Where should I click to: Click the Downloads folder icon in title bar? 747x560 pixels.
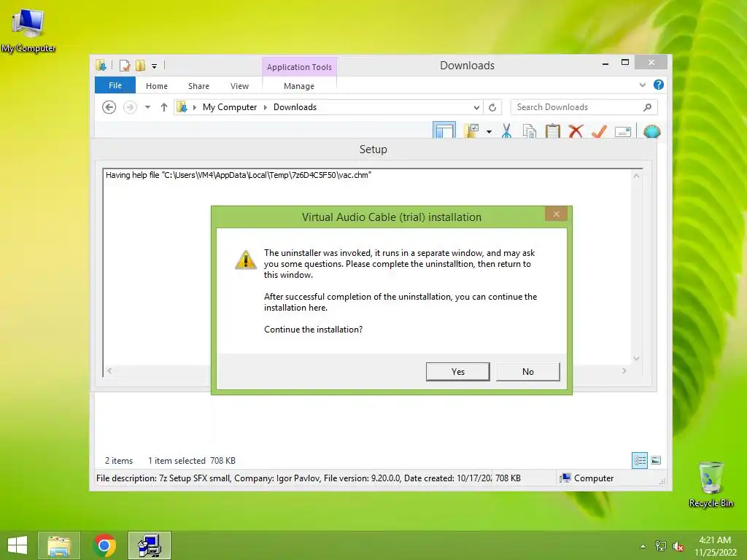pyautogui.click(x=101, y=65)
